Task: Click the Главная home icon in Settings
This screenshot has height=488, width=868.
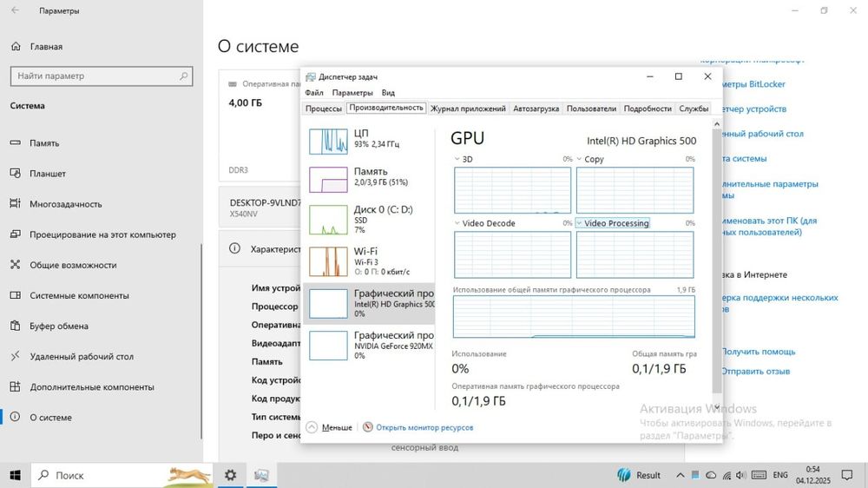Action: tap(16, 47)
